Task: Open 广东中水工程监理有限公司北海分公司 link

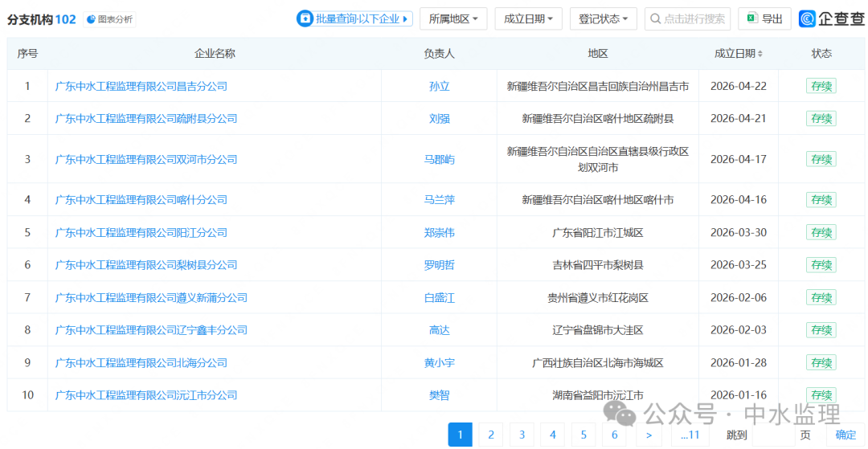Action: (141, 363)
